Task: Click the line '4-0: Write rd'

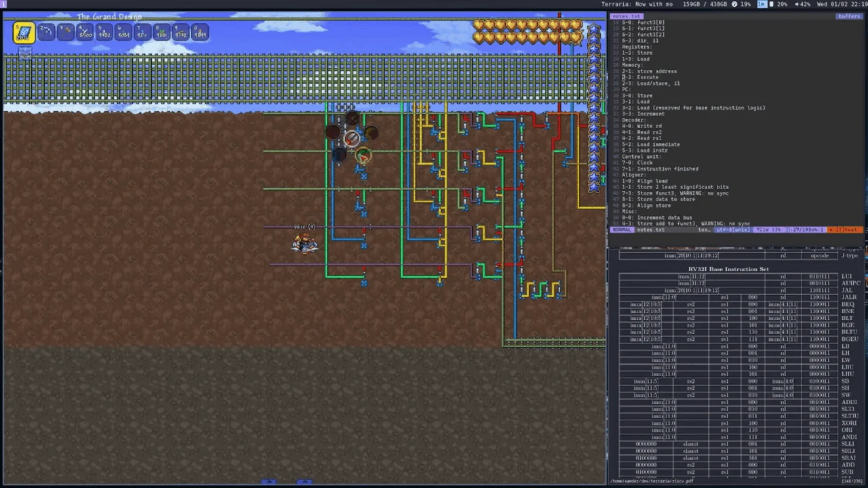Action: [642, 126]
